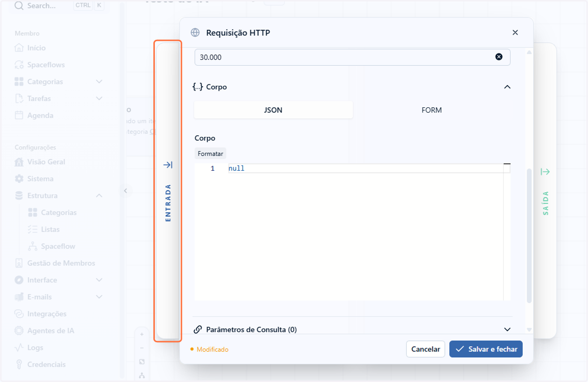
Task: Click the zoom out minus on canvas
Action: [x=142, y=348]
